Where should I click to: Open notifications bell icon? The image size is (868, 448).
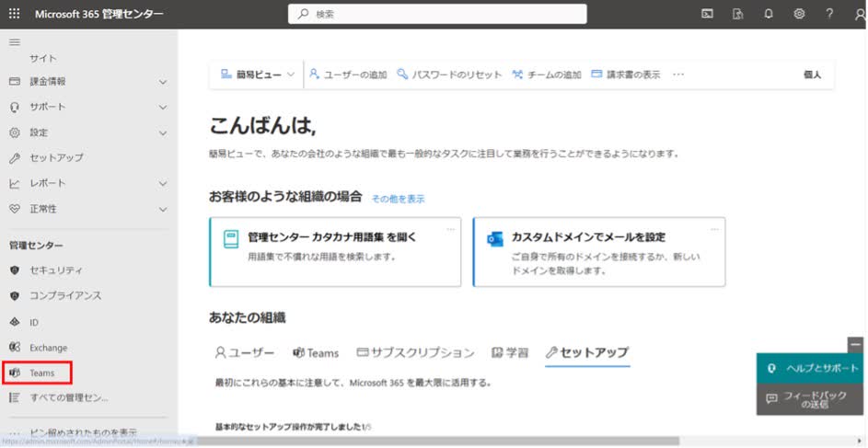(769, 15)
